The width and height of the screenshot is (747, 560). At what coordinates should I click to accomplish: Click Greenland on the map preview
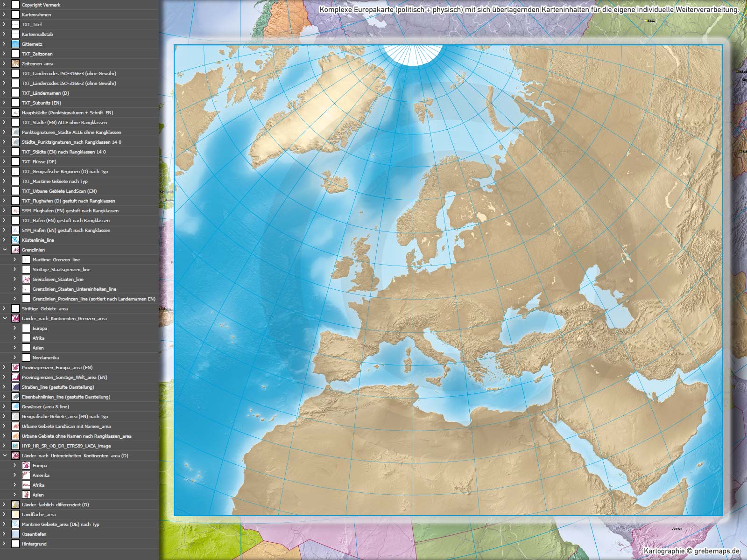point(299,112)
